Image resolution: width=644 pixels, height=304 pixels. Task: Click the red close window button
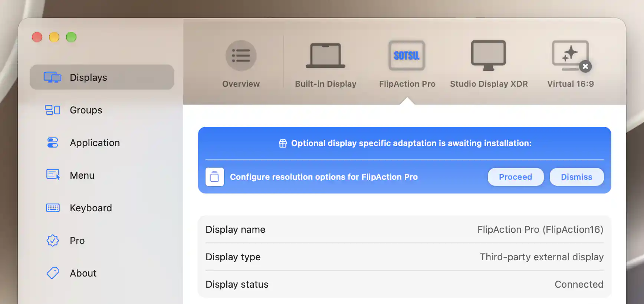37,37
